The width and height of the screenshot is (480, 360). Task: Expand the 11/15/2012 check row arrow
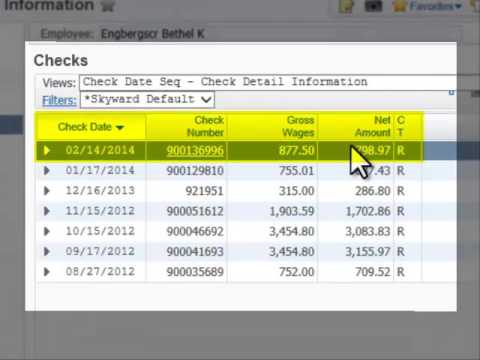coord(47,211)
